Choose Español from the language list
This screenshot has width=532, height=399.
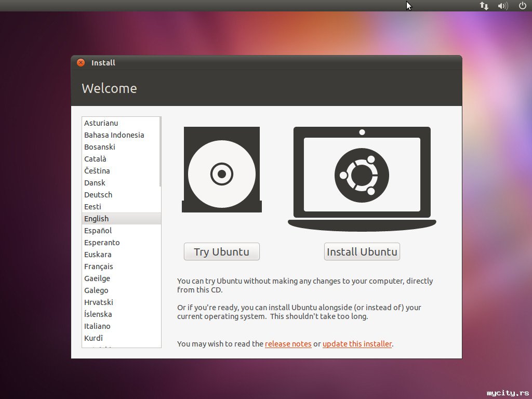(x=122, y=231)
